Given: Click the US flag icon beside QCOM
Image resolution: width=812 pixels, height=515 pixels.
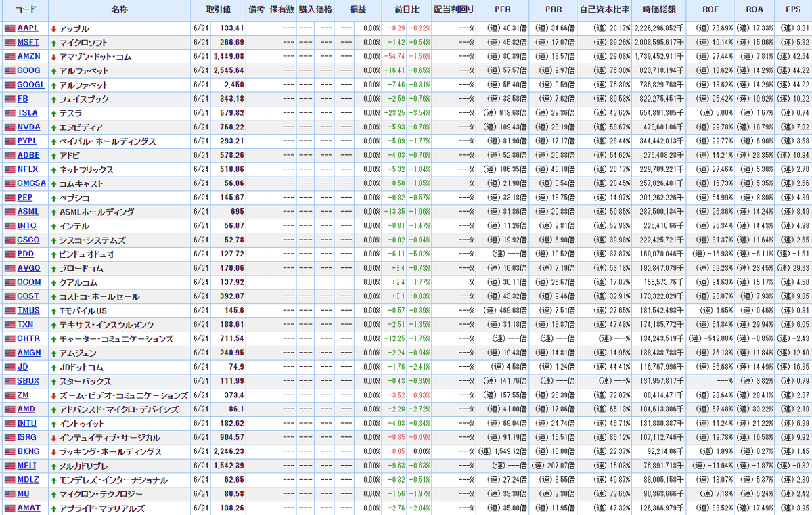Looking at the screenshot, I should tap(9, 282).
